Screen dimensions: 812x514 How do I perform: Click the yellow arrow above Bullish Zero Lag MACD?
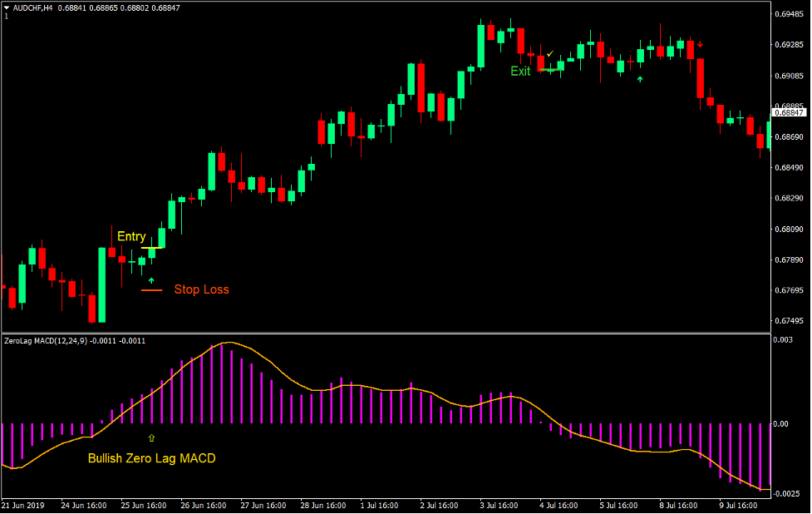pyautogui.click(x=151, y=436)
